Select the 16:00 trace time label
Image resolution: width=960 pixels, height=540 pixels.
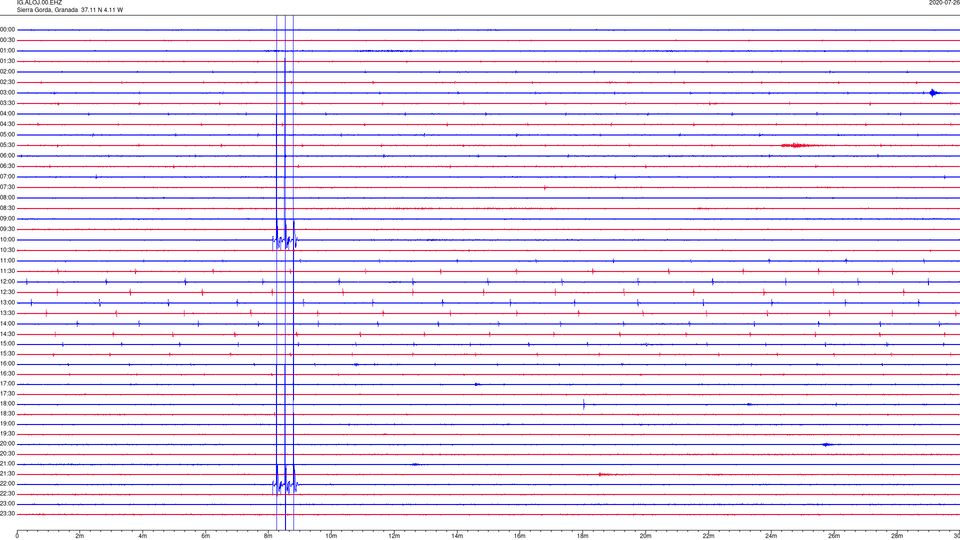pyautogui.click(x=8, y=364)
